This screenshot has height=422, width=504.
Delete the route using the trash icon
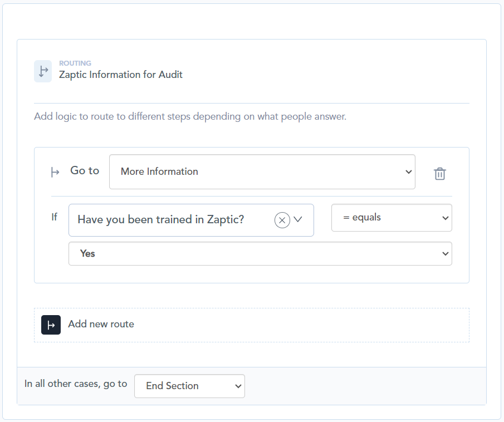click(x=439, y=174)
